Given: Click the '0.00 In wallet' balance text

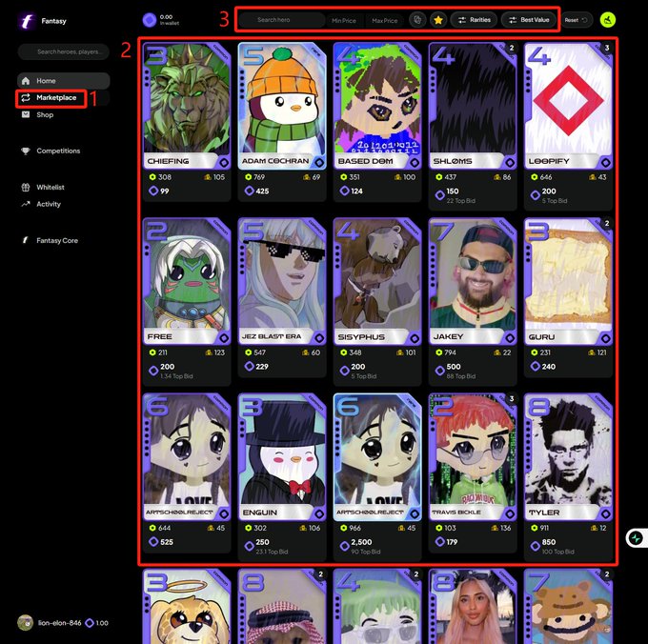Looking at the screenshot, I should [169, 20].
